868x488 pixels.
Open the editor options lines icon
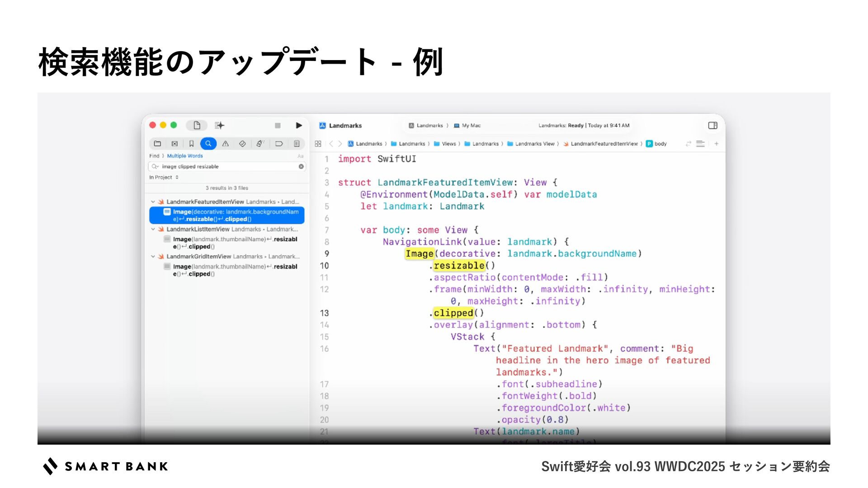tap(700, 144)
